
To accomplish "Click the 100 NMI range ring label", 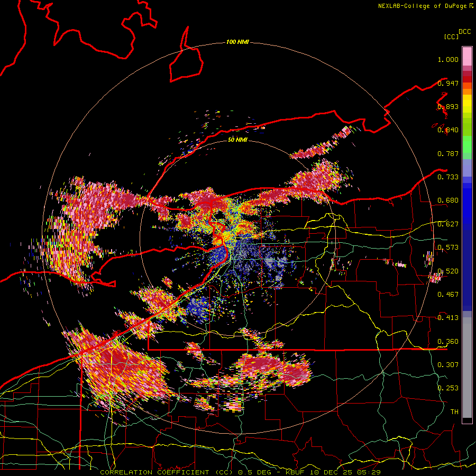I will [x=237, y=42].
